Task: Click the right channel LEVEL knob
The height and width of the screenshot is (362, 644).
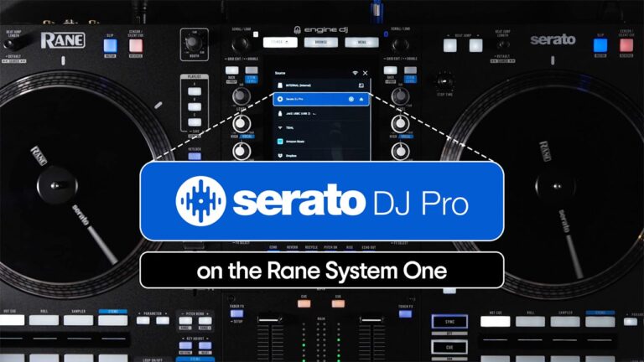Action: (x=400, y=96)
